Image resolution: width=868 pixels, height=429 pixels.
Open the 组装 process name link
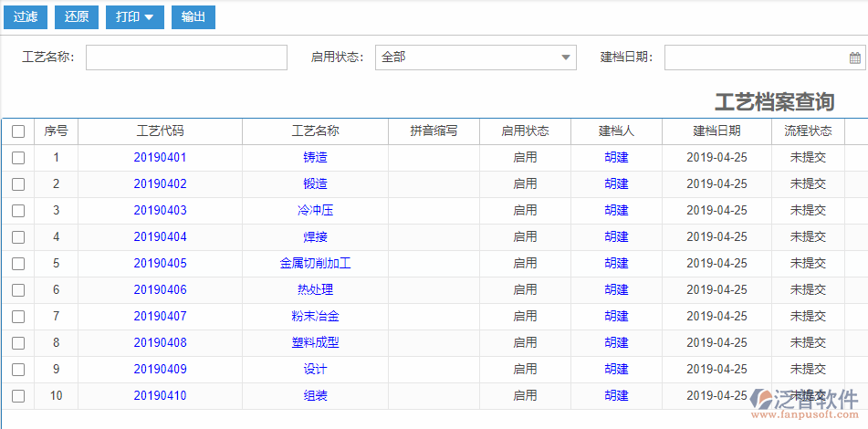click(316, 396)
